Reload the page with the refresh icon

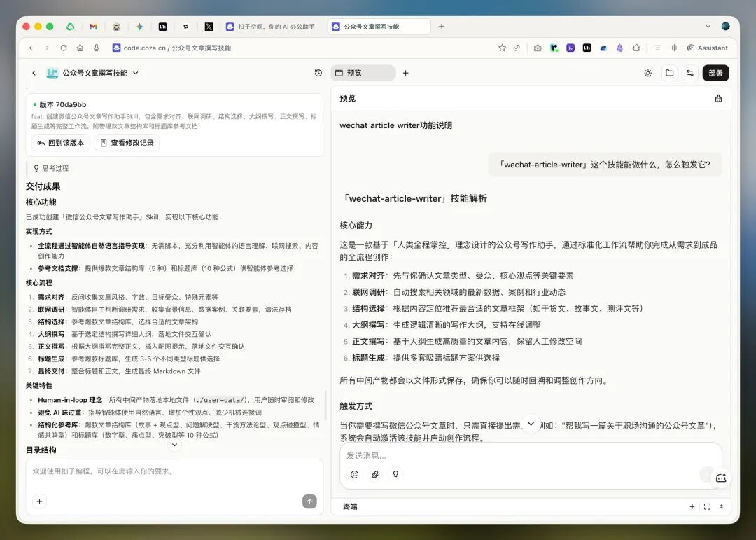[64, 48]
